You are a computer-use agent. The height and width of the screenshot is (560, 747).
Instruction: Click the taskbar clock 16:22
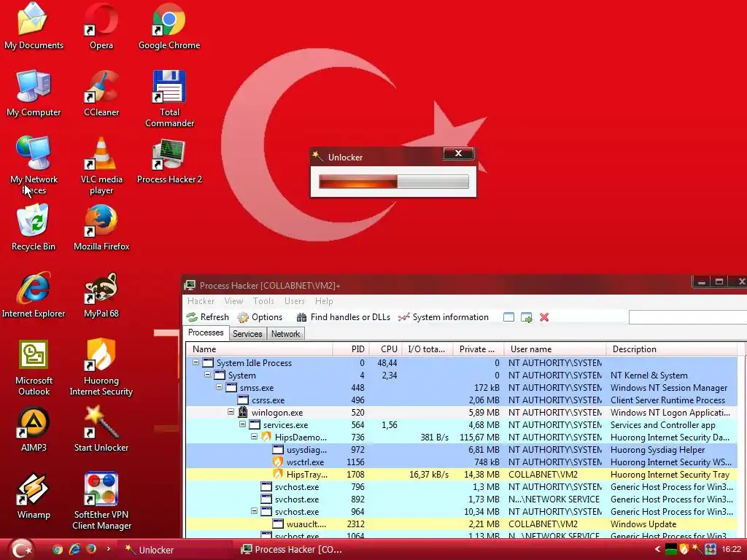731,550
